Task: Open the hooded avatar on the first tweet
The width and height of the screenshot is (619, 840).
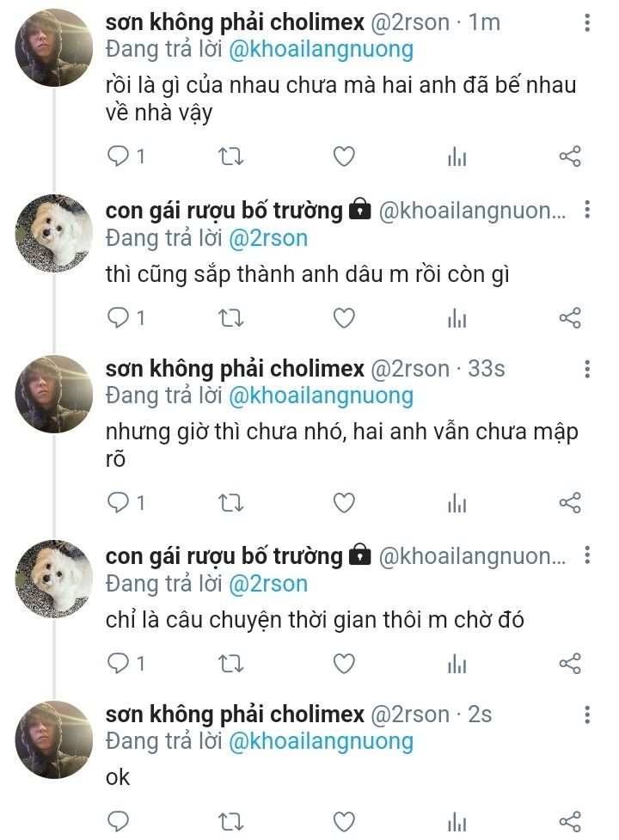Action: (x=53, y=46)
